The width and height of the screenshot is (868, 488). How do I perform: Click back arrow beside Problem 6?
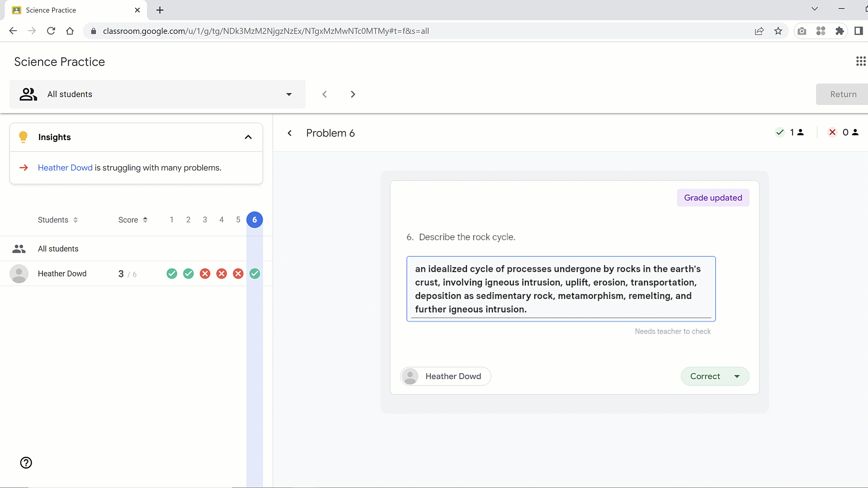click(290, 133)
